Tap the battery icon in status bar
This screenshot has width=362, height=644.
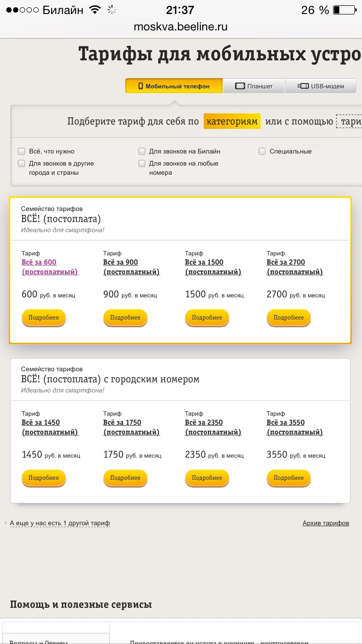(343, 10)
